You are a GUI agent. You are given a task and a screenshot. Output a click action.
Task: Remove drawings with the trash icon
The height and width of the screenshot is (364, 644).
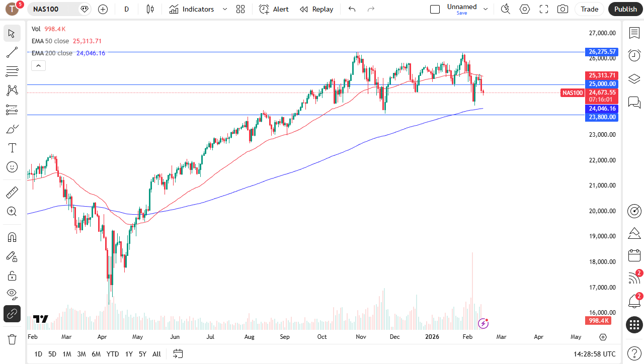[x=12, y=339]
